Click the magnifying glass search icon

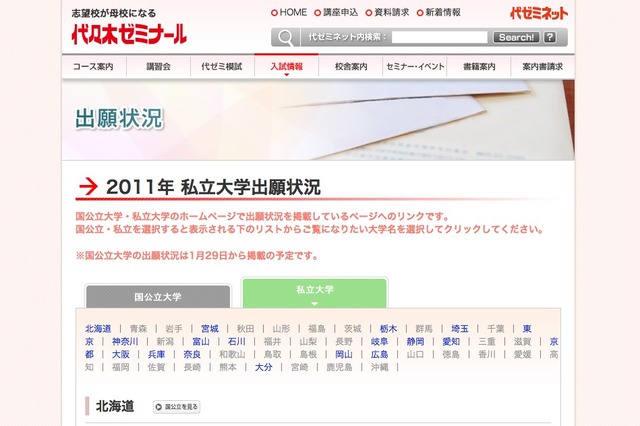point(285,38)
